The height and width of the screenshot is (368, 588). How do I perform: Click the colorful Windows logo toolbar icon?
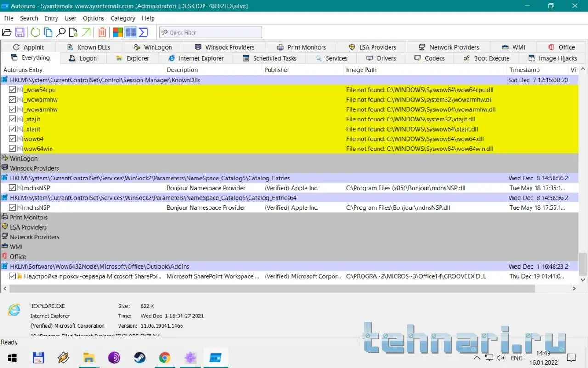point(118,32)
